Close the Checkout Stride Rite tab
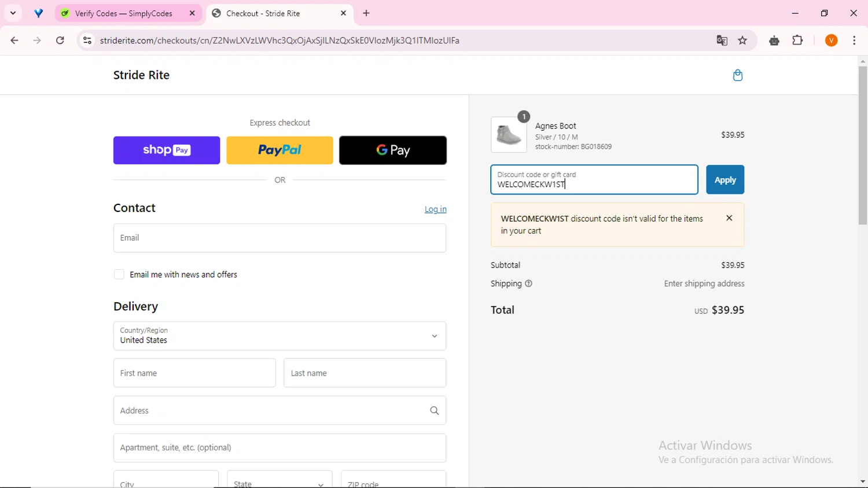 pyautogui.click(x=343, y=13)
